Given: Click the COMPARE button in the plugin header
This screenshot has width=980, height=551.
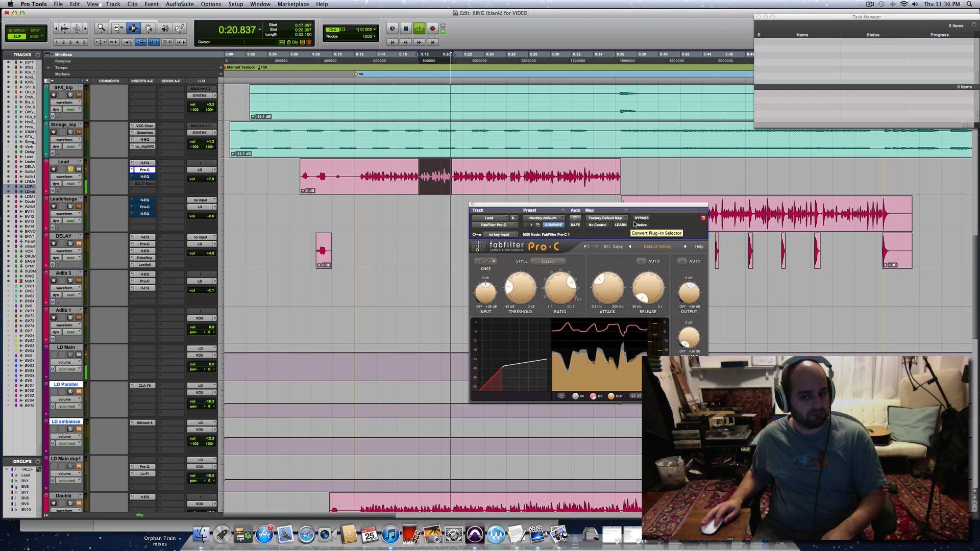Looking at the screenshot, I should 553,224.
